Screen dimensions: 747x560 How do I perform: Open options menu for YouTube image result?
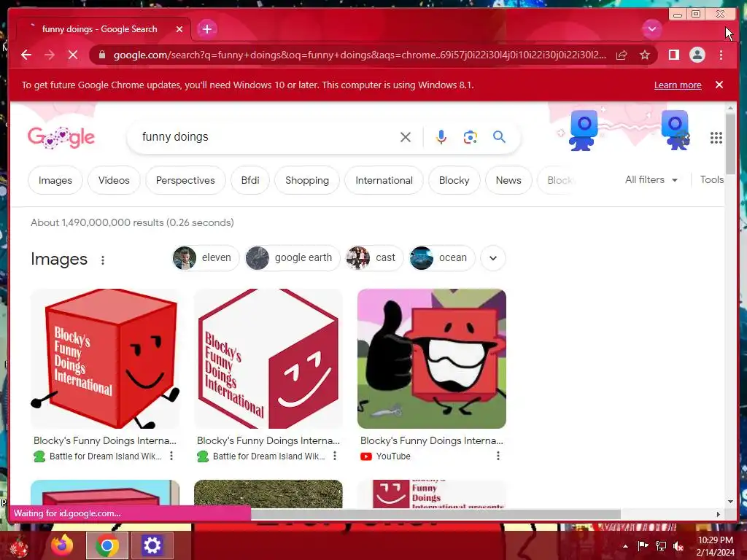click(x=498, y=456)
